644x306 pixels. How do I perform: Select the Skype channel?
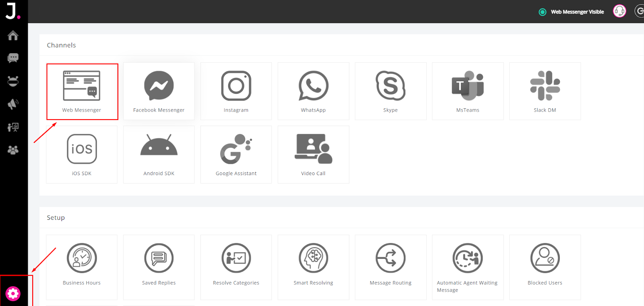[390, 91]
